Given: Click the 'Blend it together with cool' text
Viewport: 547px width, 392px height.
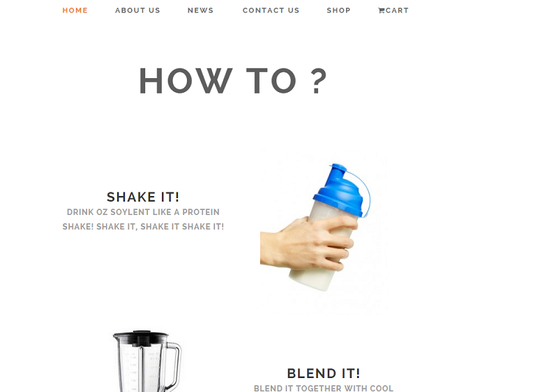Looking at the screenshot, I should click(324, 388).
